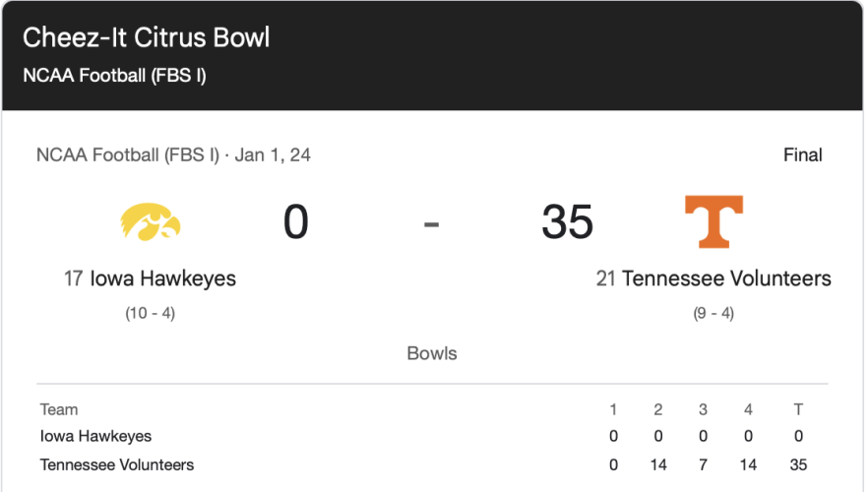Click the T total column header

click(798, 409)
